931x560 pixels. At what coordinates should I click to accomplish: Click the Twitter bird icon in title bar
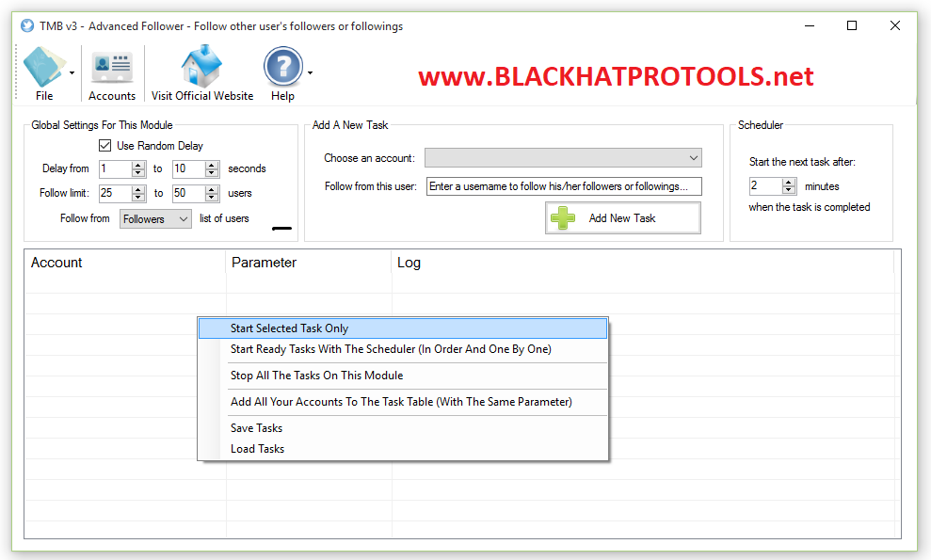point(26,25)
